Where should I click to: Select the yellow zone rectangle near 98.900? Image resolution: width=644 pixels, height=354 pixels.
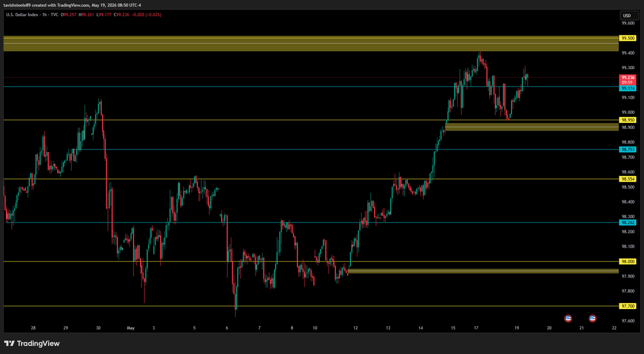pyautogui.click(x=531, y=126)
